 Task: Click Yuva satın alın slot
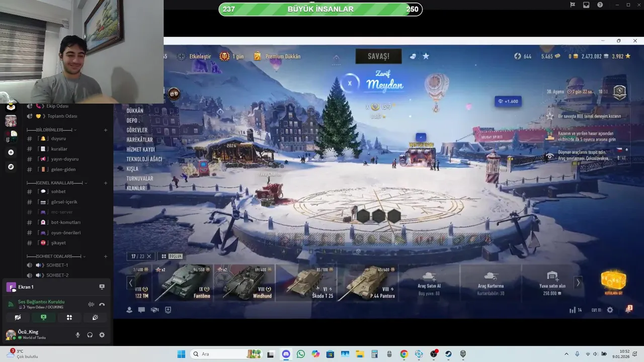pos(552,283)
